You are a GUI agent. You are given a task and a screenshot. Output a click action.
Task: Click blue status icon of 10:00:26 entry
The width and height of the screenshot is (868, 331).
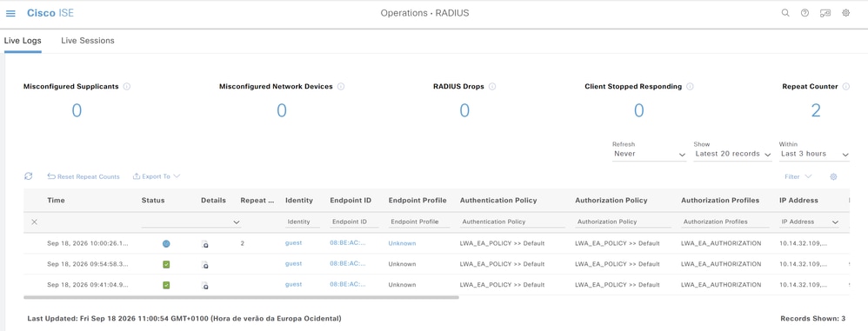tap(166, 244)
